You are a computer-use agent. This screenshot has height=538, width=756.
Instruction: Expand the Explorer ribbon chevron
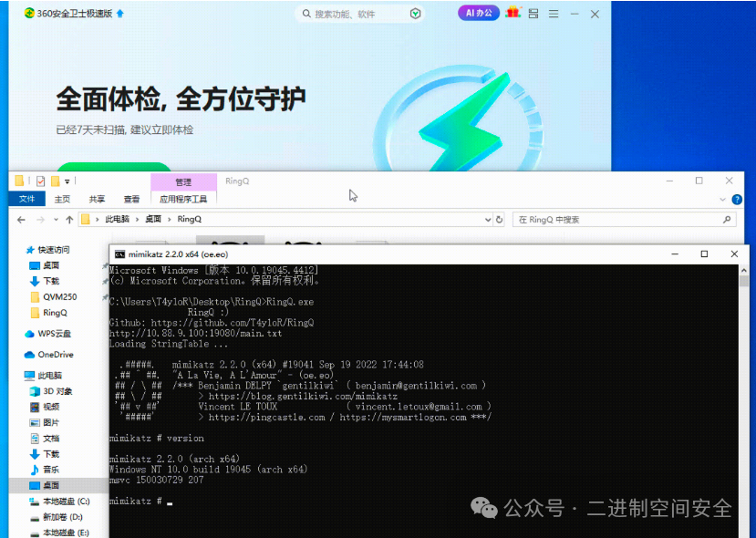[x=722, y=199]
